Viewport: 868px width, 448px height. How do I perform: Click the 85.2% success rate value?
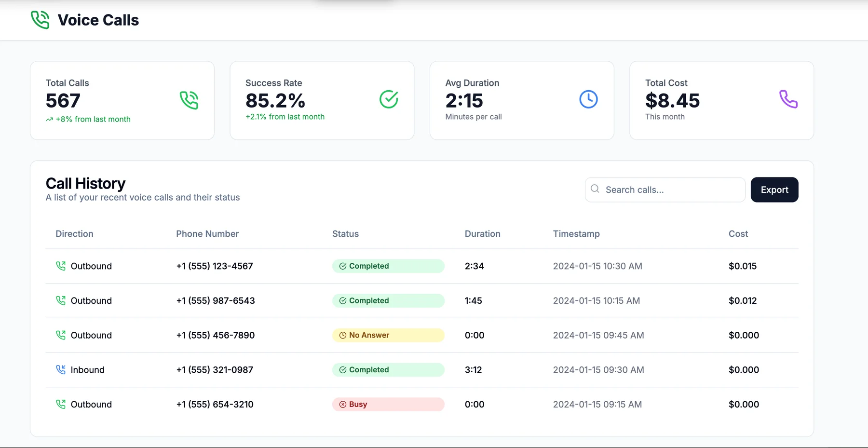[275, 101]
